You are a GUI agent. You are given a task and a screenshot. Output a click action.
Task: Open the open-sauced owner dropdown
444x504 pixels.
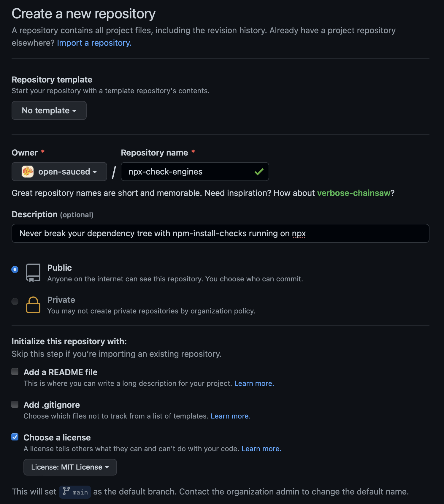tap(59, 172)
